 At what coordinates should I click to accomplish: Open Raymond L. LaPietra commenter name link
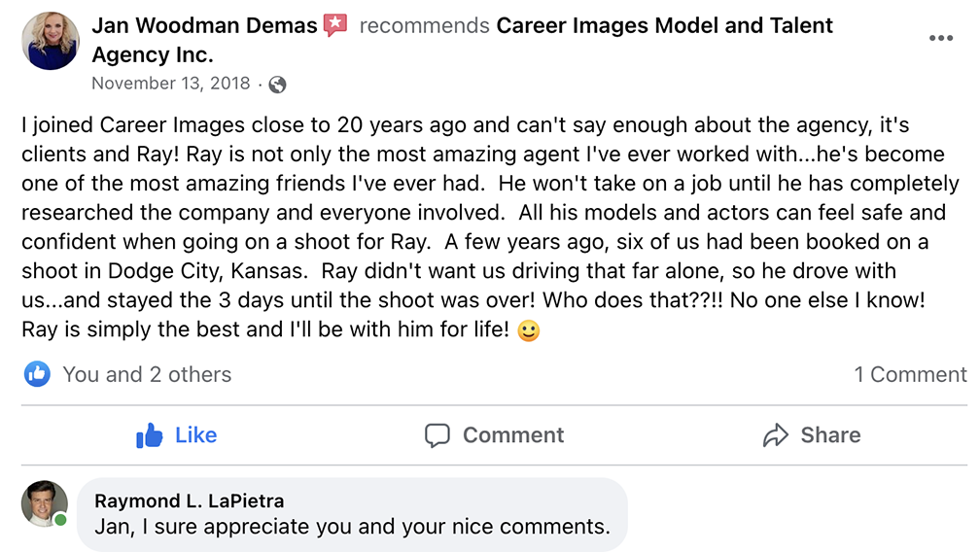(x=192, y=501)
